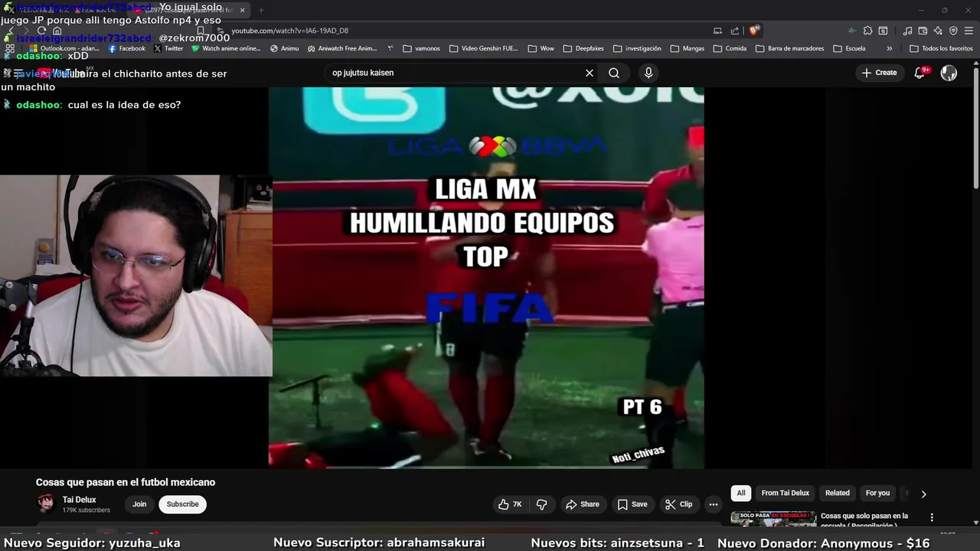The image size is (980, 551).
Task: Open Leo AI sparkle icon
Action: coord(938,31)
